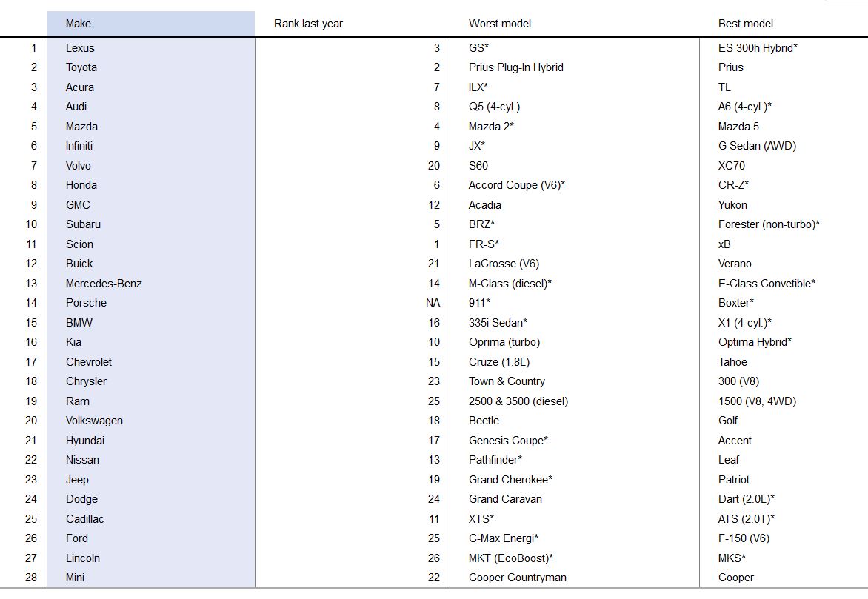The width and height of the screenshot is (868, 599).
Task: Click the Lexus cell in Make column
Action: tap(80, 48)
